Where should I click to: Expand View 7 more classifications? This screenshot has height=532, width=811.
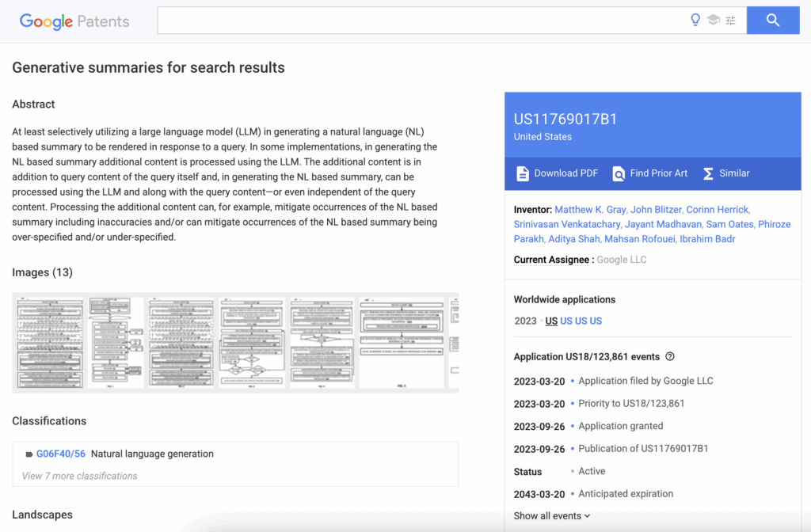pos(79,475)
